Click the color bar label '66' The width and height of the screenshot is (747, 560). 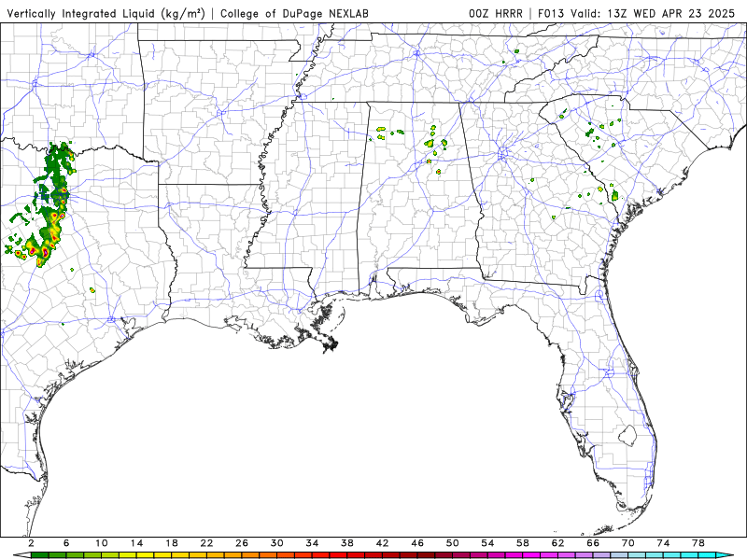pyautogui.click(x=593, y=543)
